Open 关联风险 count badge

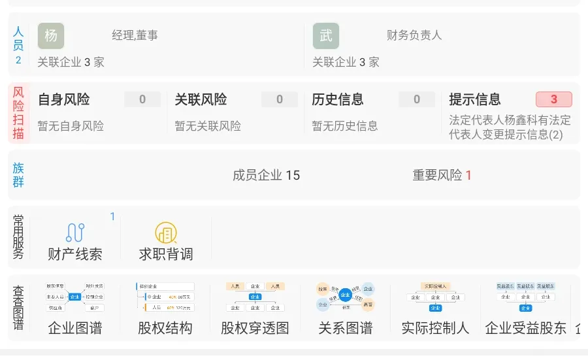pos(280,99)
